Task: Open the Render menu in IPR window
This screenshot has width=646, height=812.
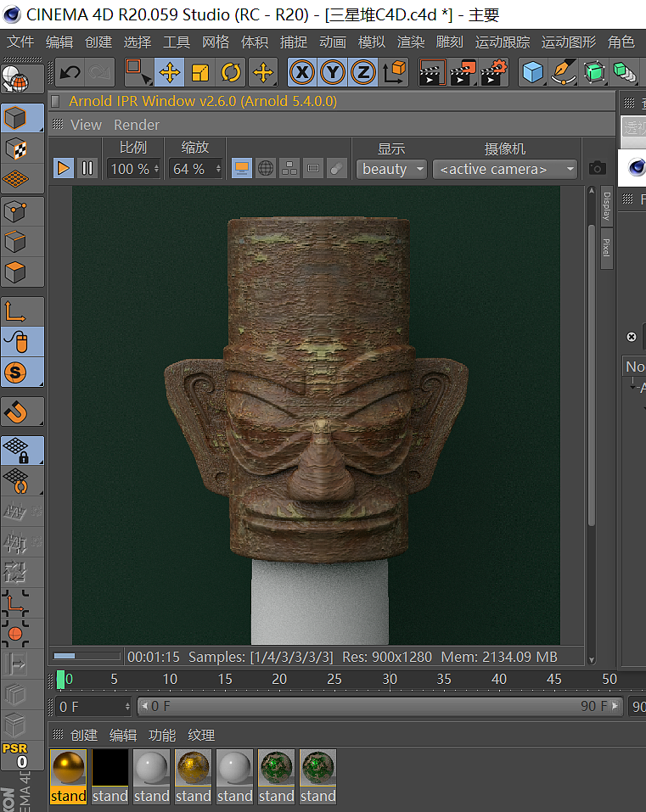Action: pos(137,125)
